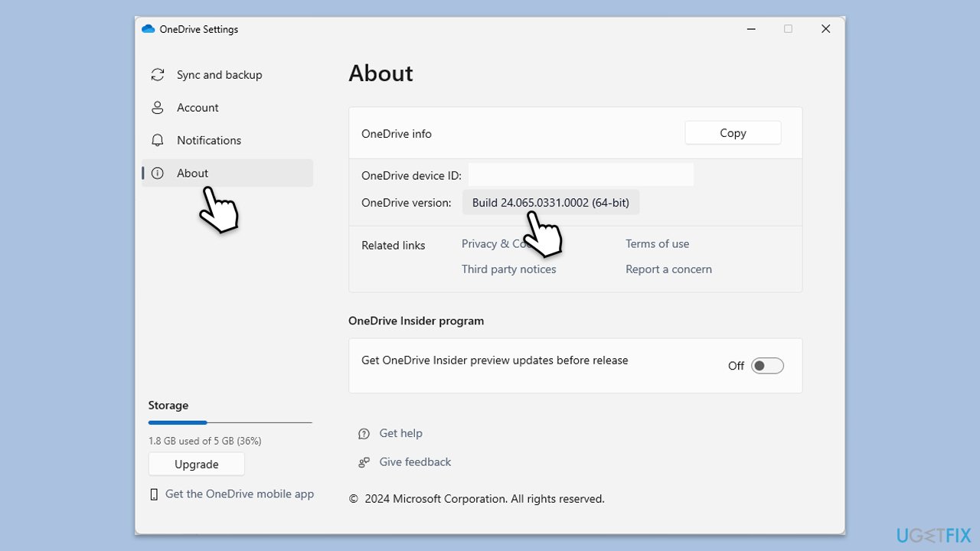This screenshot has height=551, width=980.
Task: Open the Privacy & Cookies link
Action: pos(496,243)
